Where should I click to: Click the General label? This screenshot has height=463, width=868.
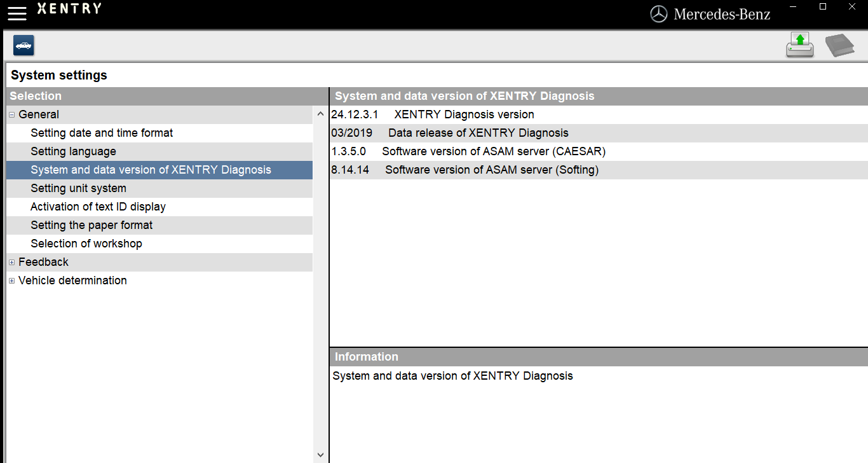coord(39,114)
